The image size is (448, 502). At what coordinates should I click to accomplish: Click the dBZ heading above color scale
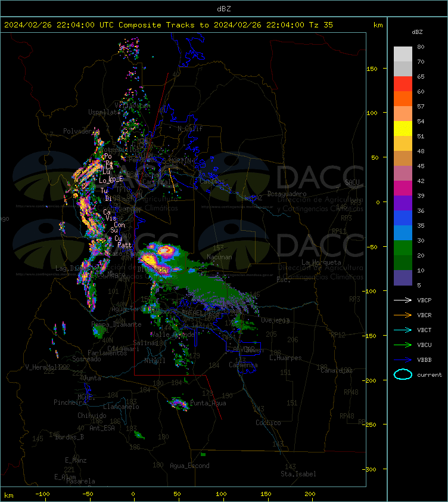click(417, 32)
